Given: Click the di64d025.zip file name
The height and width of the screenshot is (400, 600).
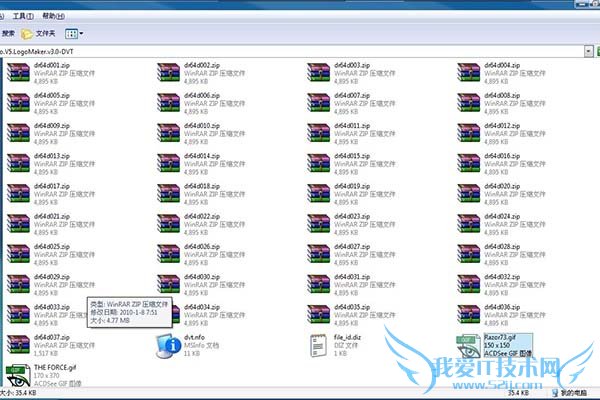Looking at the screenshot, I should [52, 247].
